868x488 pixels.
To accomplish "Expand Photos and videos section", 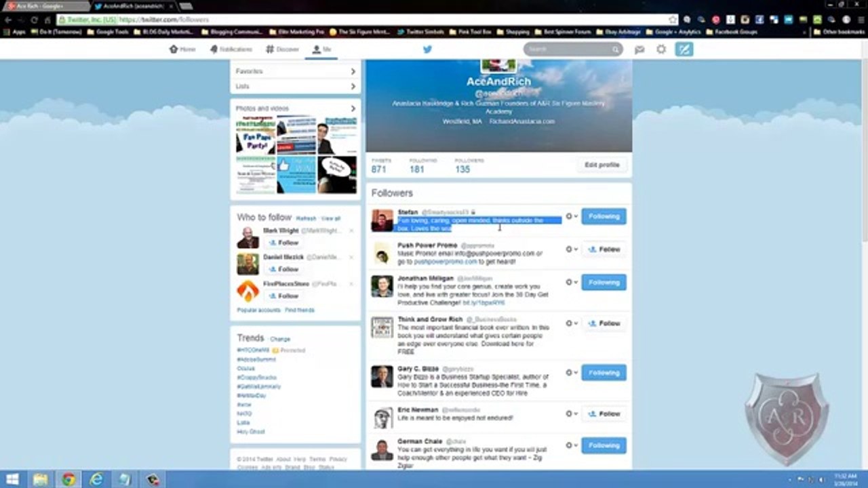I will [295, 108].
